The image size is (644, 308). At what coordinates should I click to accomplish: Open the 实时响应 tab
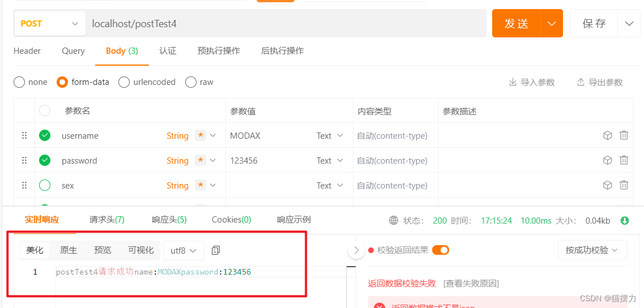pos(41,220)
